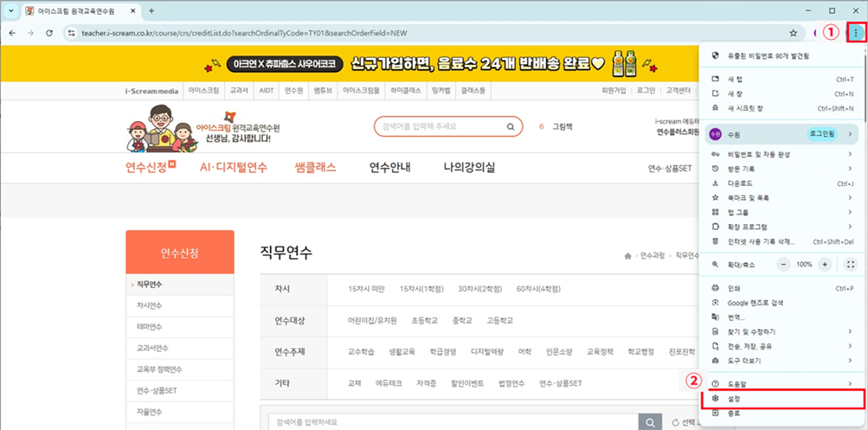Click the back navigation arrow

point(12,33)
